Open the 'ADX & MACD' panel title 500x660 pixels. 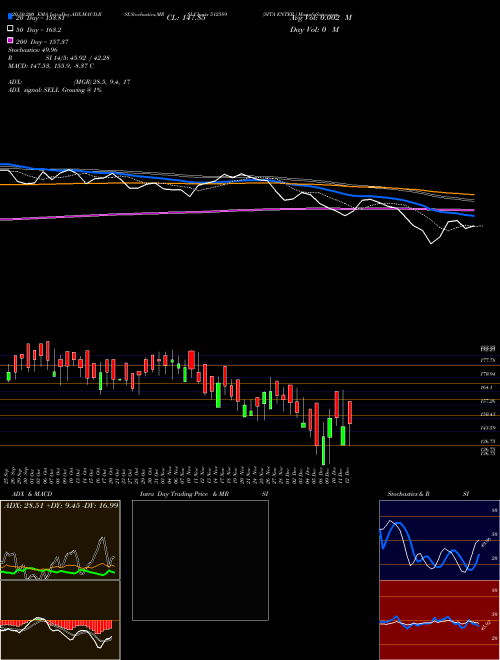pos(32,494)
